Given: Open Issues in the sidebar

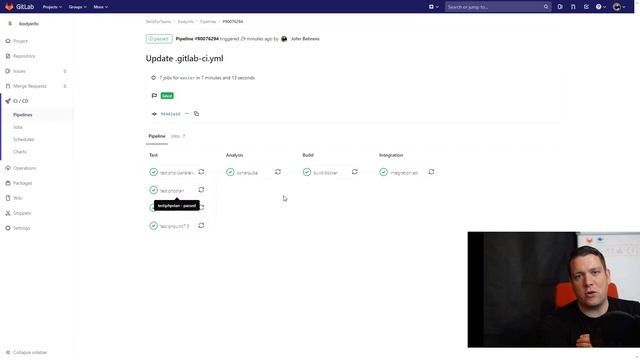Looking at the screenshot, I should pos(19,71).
